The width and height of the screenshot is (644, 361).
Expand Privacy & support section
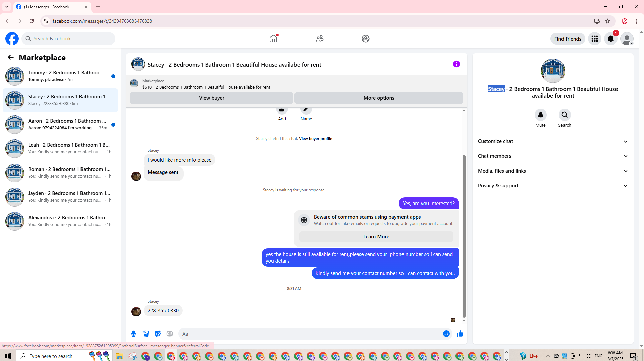tap(553, 186)
